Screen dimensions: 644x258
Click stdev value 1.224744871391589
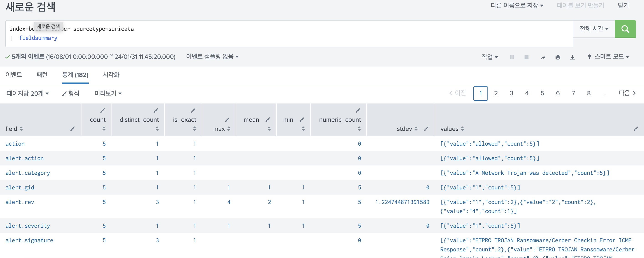tap(402, 202)
